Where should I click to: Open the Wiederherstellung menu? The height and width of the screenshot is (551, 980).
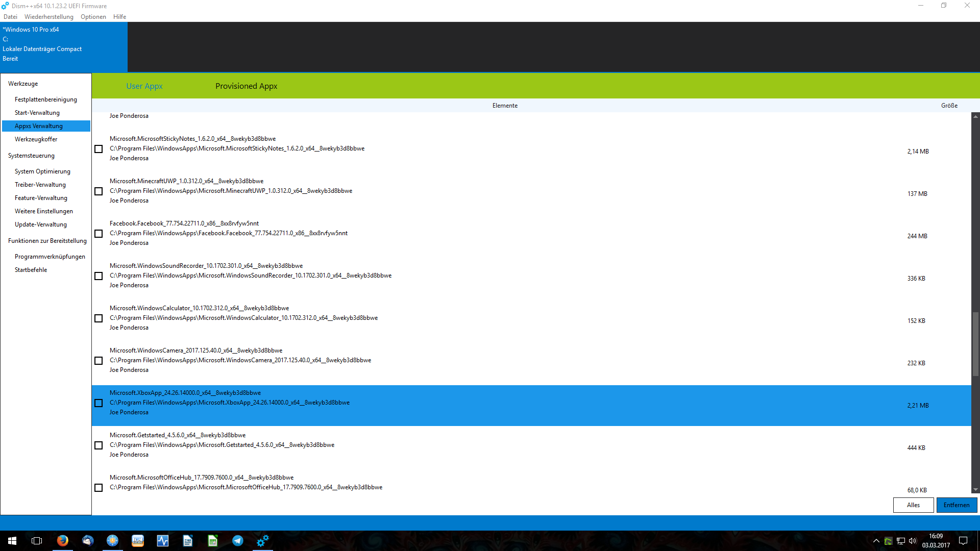(x=49, y=17)
